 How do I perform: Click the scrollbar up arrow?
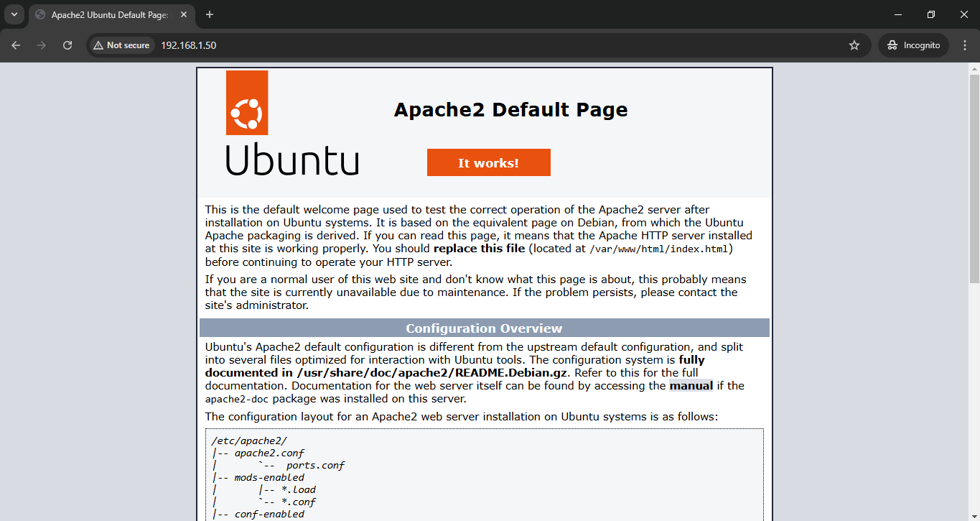(x=974, y=68)
